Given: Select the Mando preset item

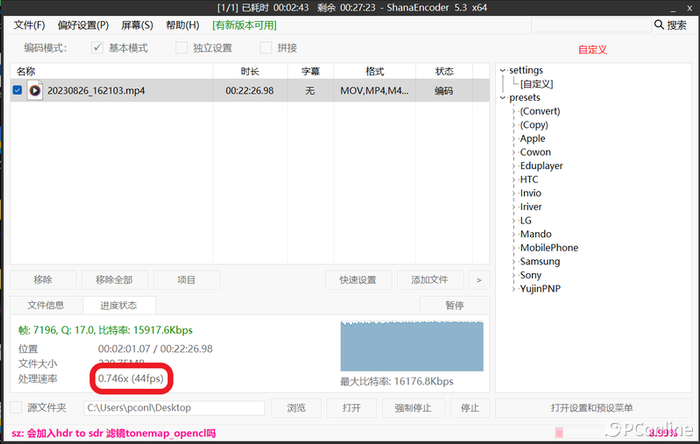Looking at the screenshot, I should tap(535, 234).
